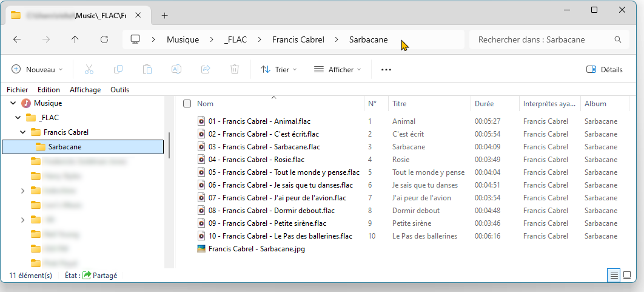The width and height of the screenshot is (644, 292).
Task: Switch to large thumbnails view icon
Action: (627, 275)
